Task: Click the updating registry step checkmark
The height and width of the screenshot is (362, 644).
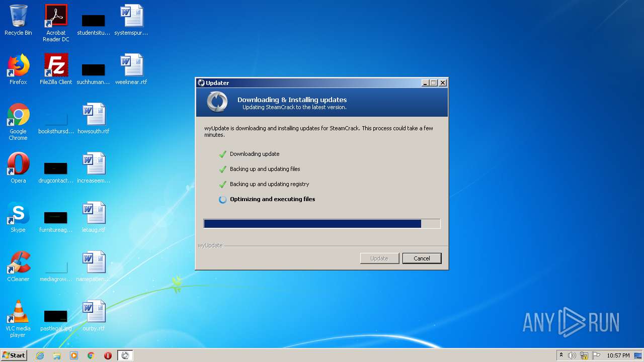Action: [x=223, y=185]
